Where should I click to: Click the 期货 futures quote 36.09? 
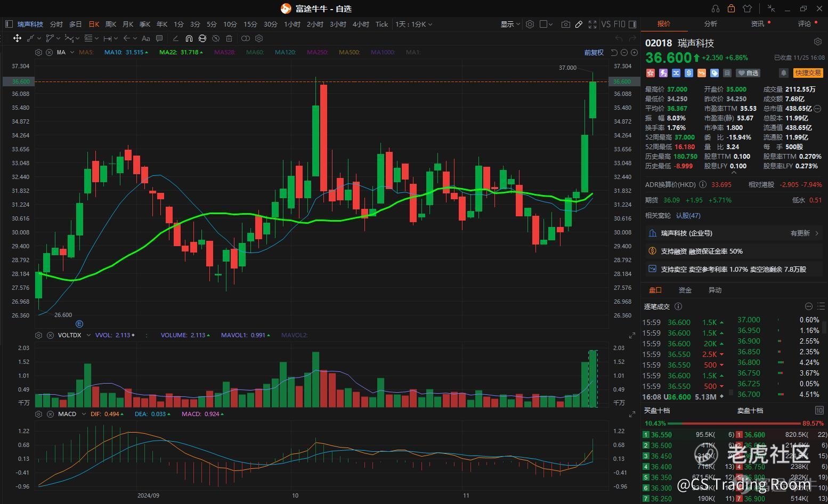pos(671,200)
